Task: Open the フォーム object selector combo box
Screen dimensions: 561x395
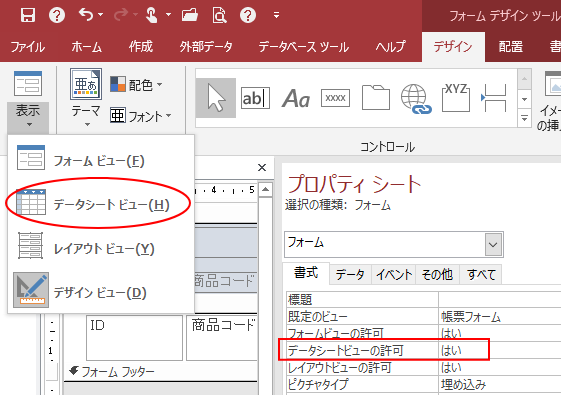Action: pos(394,244)
